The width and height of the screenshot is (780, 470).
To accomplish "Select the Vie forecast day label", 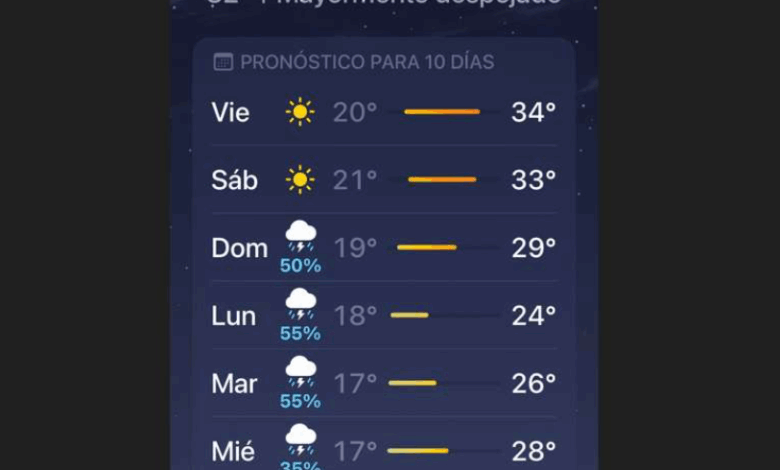I will pos(230,112).
